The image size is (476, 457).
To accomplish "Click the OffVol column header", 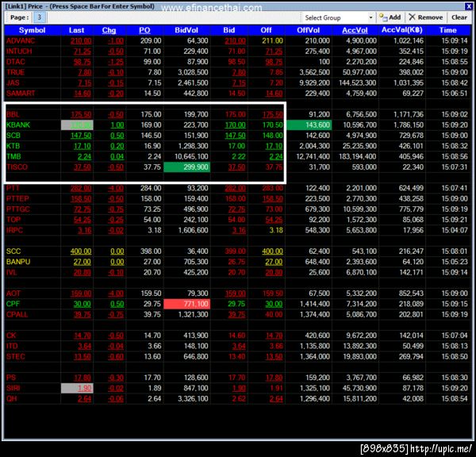I will 308,30.
